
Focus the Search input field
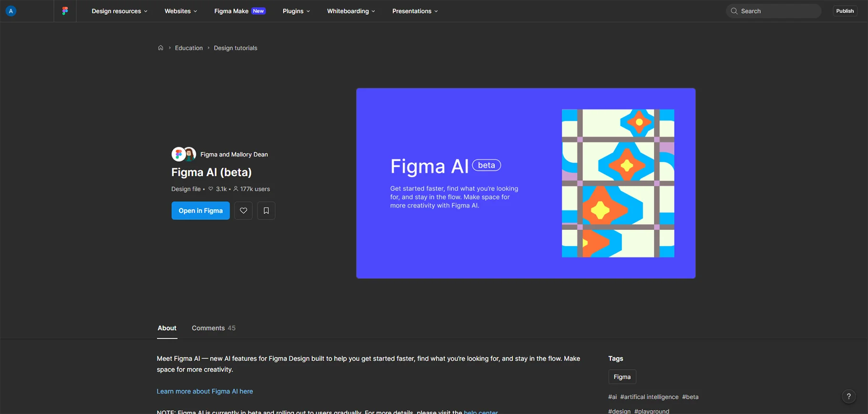pos(774,11)
